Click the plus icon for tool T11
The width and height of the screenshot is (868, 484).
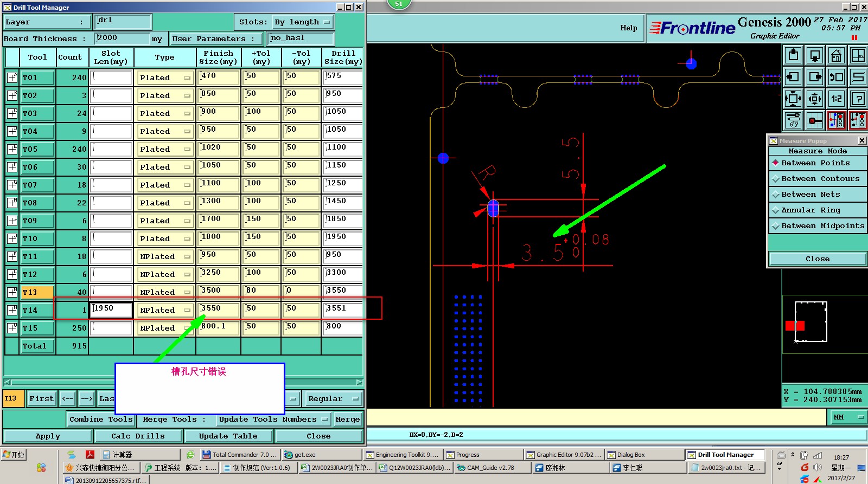point(12,256)
